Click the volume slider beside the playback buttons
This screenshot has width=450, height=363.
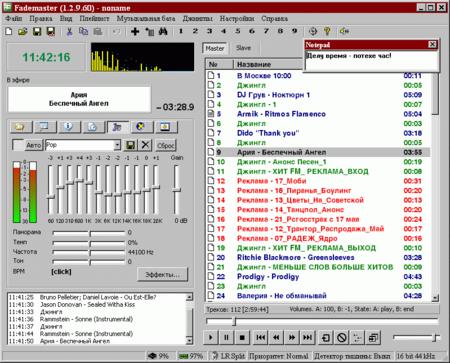pos(416,338)
